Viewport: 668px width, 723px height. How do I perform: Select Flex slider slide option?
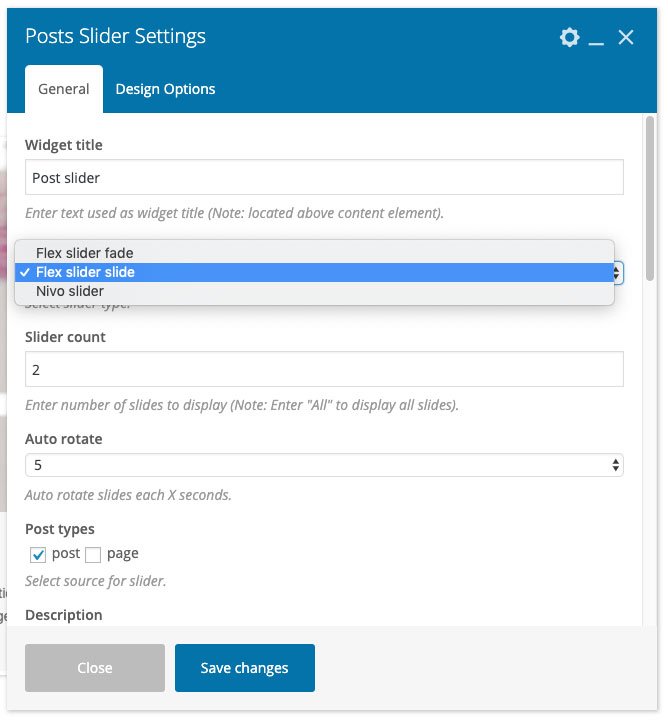(x=314, y=273)
